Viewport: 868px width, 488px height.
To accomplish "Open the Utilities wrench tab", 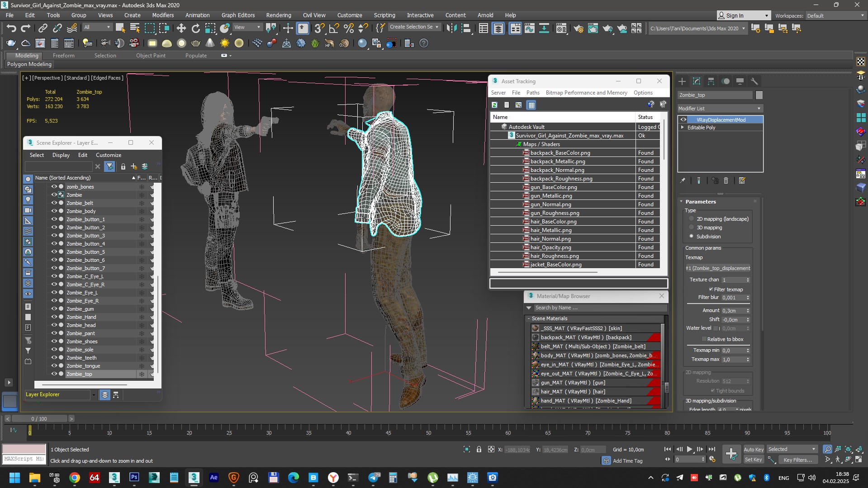I will pyautogui.click(x=754, y=81).
